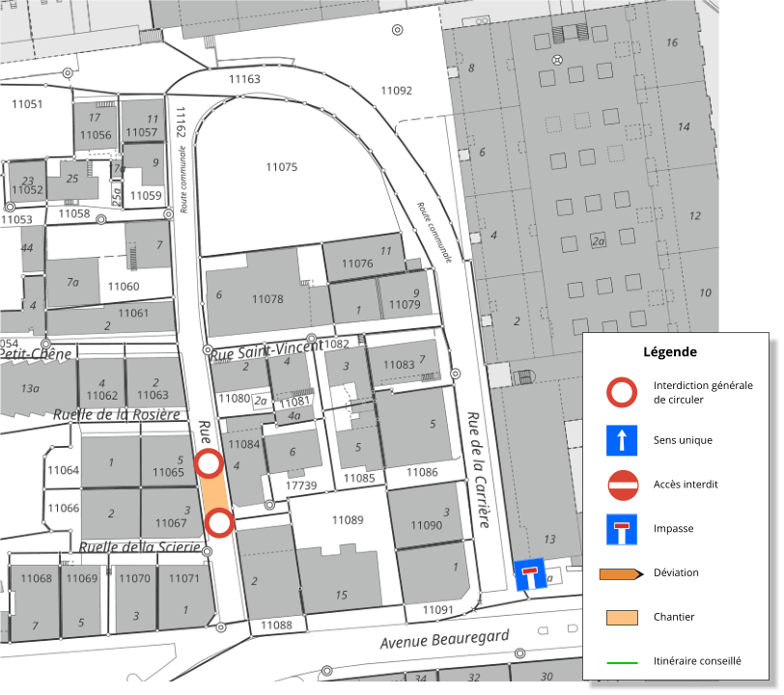
Task: Click parcel number 11092
Action: (x=396, y=91)
